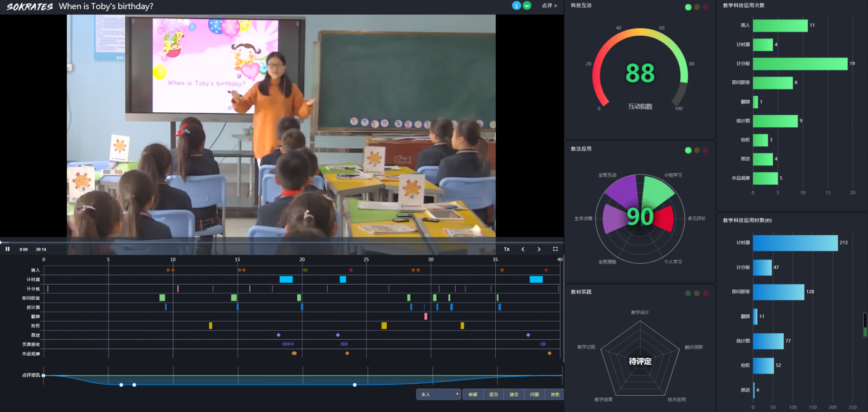Open the 本人 dropdown selector
The width and height of the screenshot is (868, 412).
[439, 395]
